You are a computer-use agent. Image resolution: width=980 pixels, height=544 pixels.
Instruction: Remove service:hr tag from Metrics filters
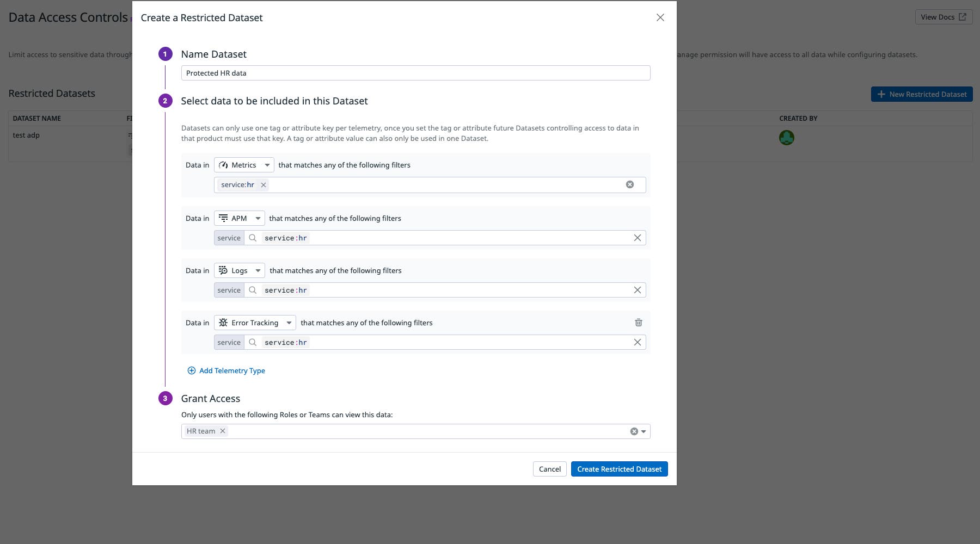pos(263,184)
